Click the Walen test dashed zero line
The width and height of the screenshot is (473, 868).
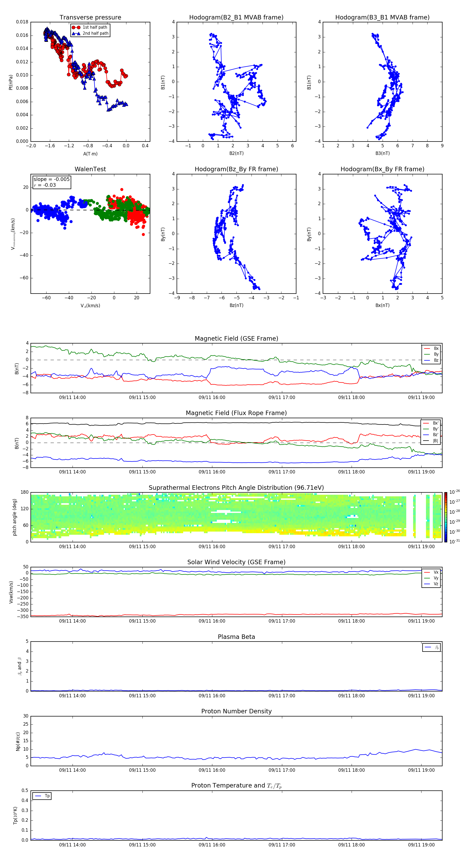[90, 210]
